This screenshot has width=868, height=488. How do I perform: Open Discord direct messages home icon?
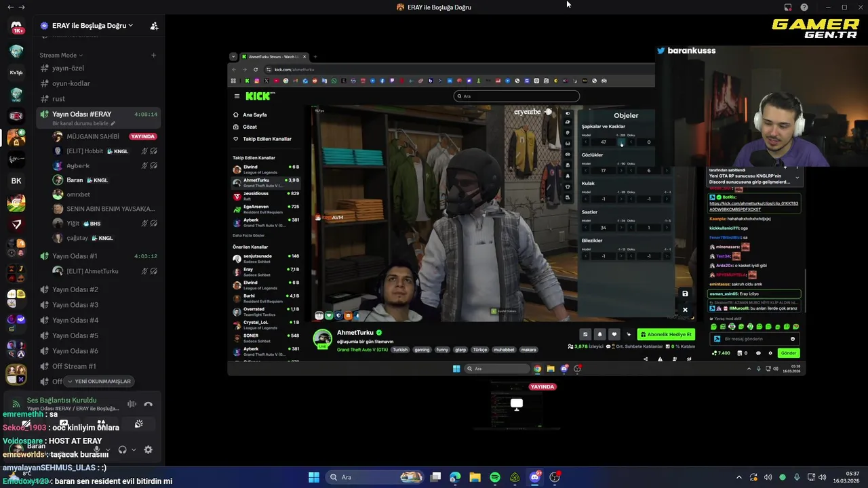click(16, 27)
